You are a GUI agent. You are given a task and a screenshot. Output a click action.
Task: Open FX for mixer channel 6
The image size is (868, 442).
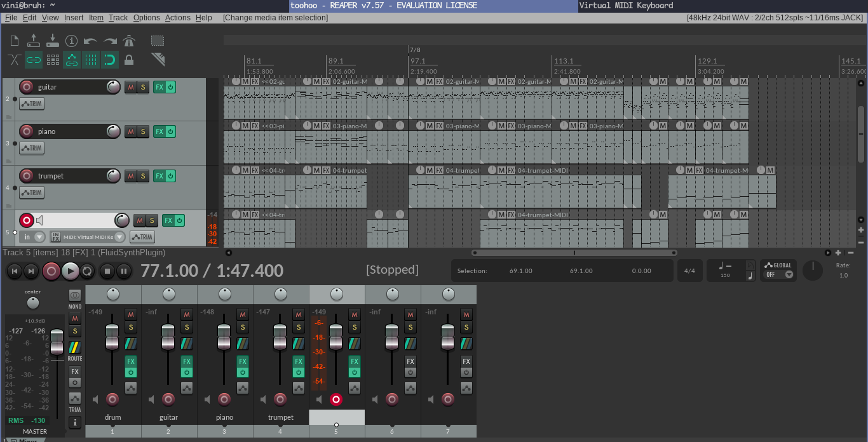pyautogui.click(x=410, y=361)
